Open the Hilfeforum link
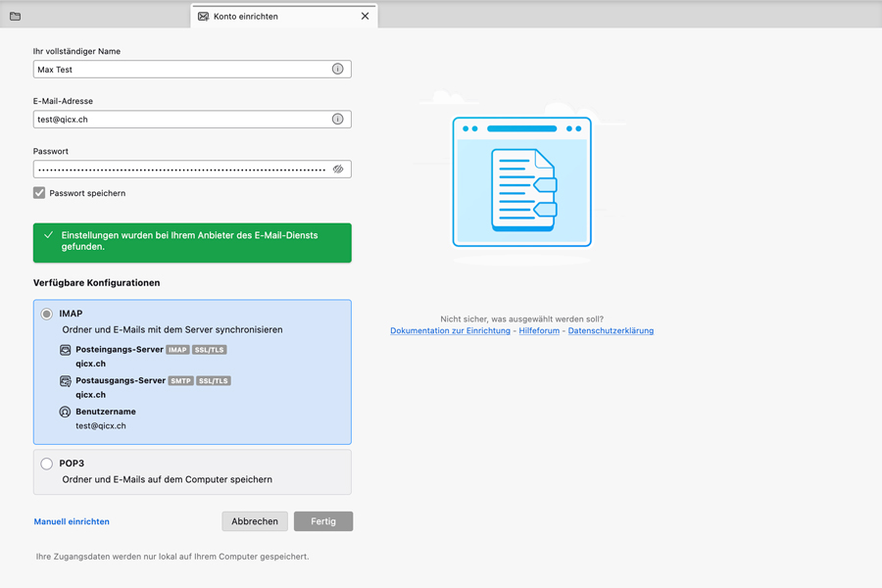The image size is (882, 588). [x=539, y=331]
